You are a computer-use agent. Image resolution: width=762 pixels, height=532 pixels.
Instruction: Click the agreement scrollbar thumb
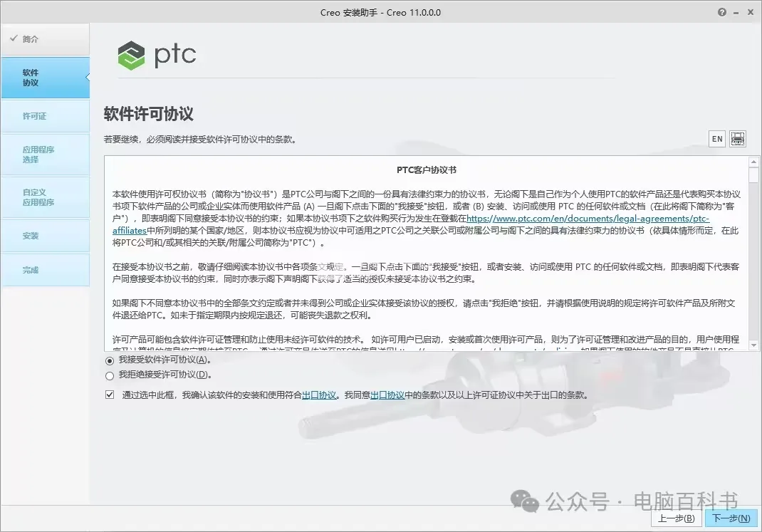(x=753, y=175)
